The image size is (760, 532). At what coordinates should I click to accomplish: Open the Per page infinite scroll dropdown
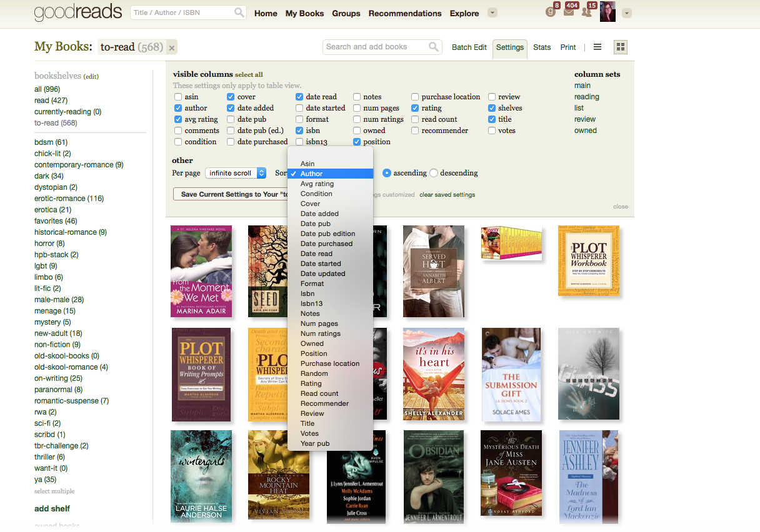point(236,173)
